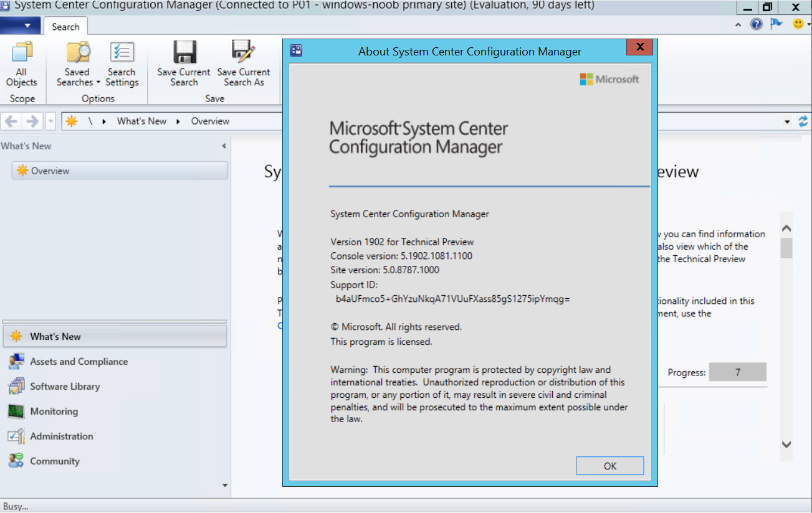The image size is (812, 513).
Task: Select the Search ribbon tab
Action: pos(65,27)
